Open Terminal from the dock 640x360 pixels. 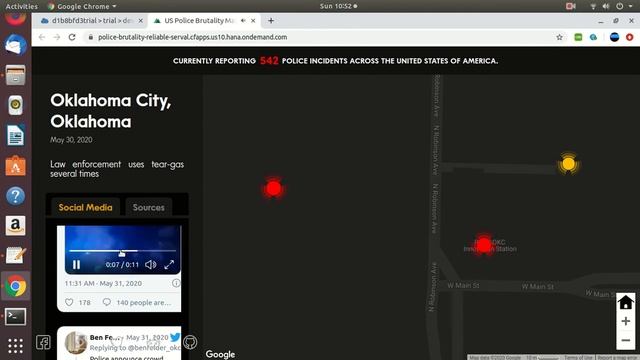[16, 317]
